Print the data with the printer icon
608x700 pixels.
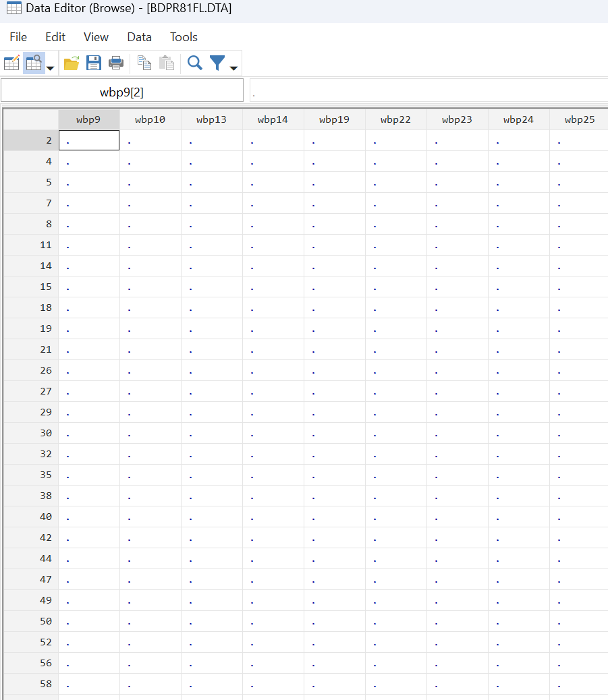point(116,63)
